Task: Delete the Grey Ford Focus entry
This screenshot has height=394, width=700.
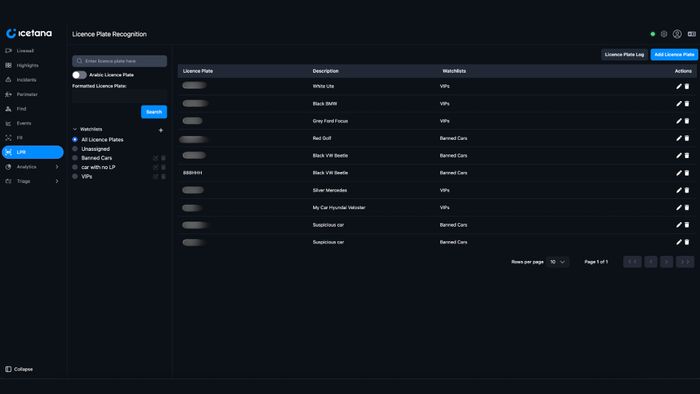Action: point(687,121)
